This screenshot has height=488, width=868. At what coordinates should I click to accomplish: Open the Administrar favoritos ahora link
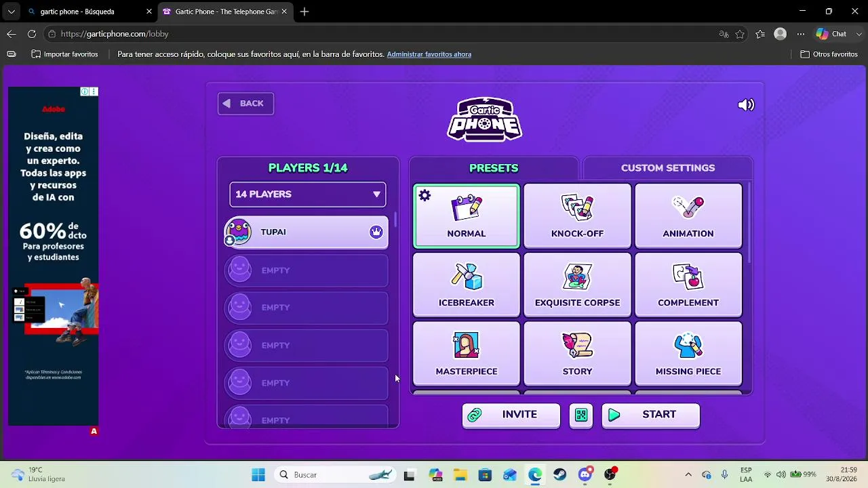pos(429,54)
